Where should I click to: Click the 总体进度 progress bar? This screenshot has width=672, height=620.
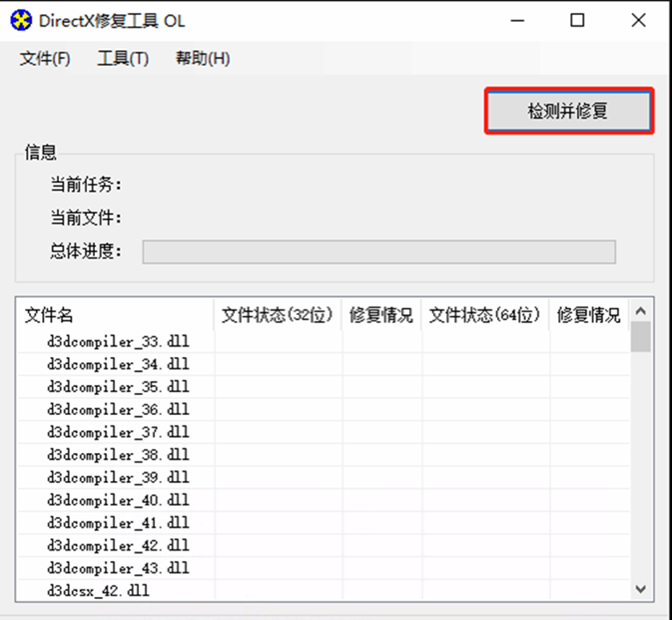point(379,252)
